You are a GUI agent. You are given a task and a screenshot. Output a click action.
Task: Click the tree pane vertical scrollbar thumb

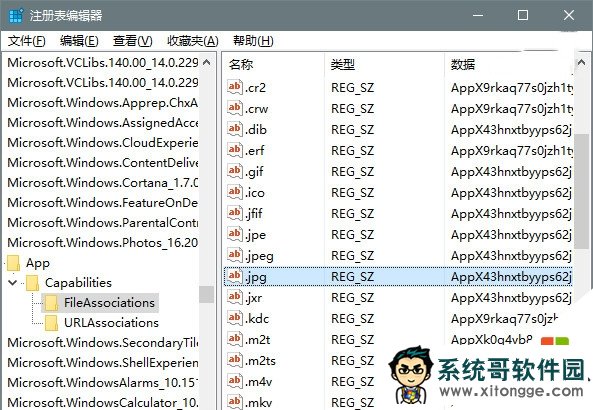point(206,294)
